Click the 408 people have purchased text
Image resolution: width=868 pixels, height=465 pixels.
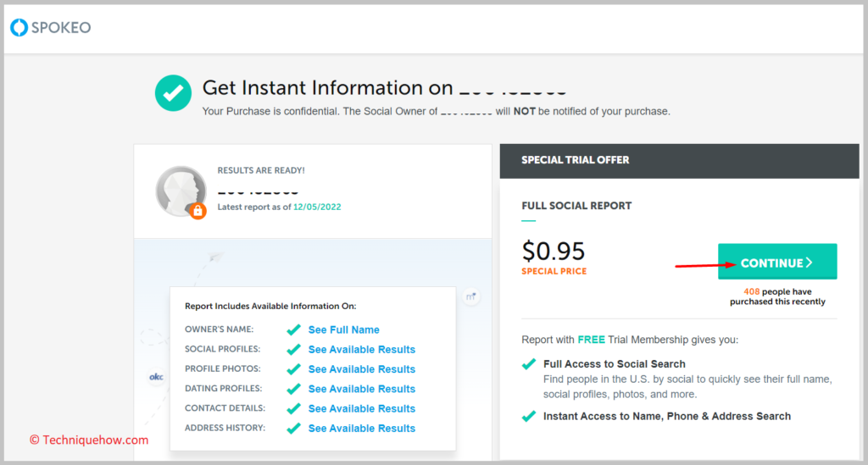(x=777, y=297)
